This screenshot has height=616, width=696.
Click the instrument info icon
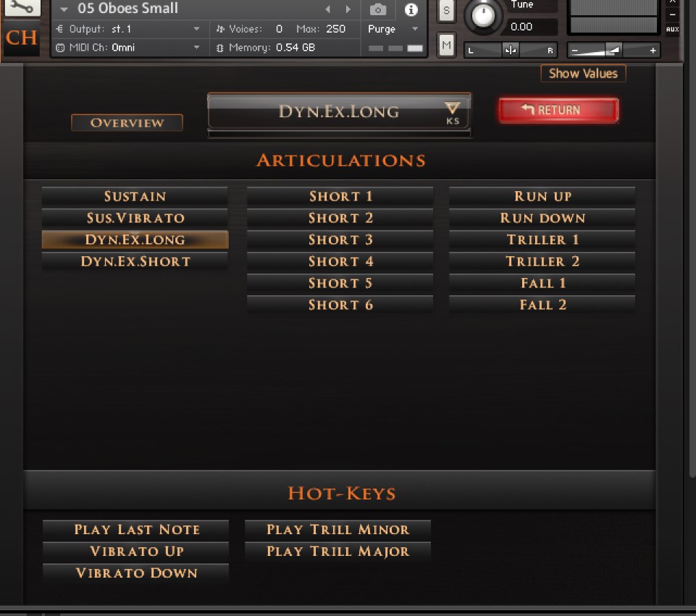pyautogui.click(x=411, y=9)
